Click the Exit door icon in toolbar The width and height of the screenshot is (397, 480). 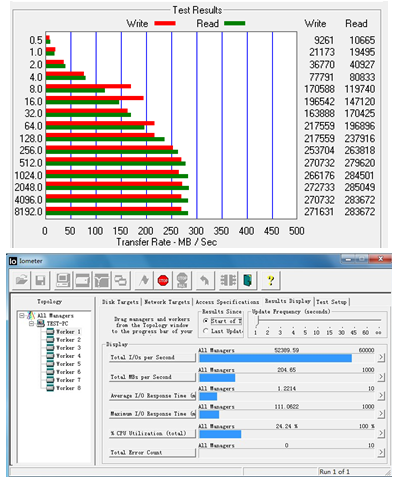(x=247, y=280)
